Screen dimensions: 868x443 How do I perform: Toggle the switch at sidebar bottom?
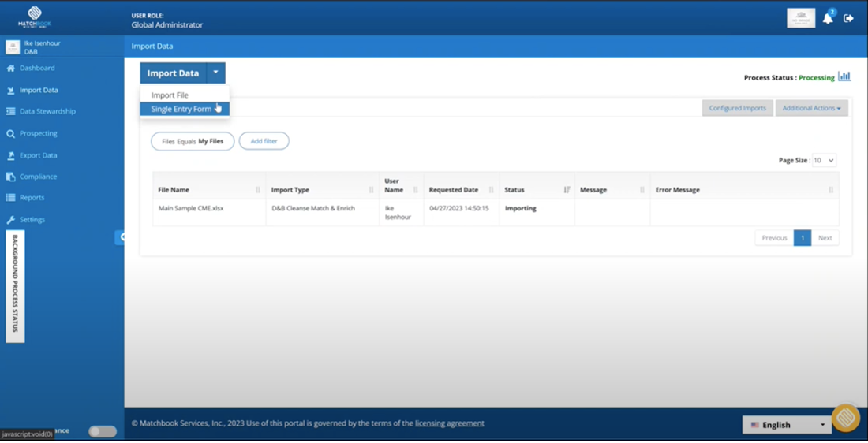(103, 431)
